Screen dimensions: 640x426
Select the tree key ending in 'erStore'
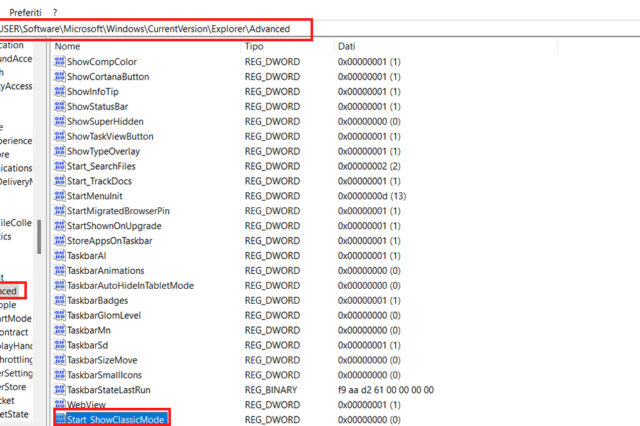coord(13,387)
